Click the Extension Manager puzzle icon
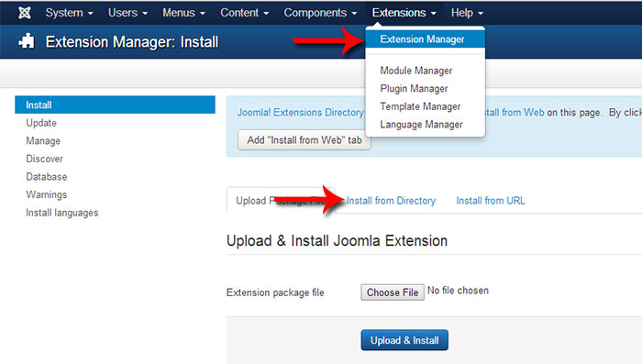The width and height of the screenshot is (642, 364). point(27,41)
